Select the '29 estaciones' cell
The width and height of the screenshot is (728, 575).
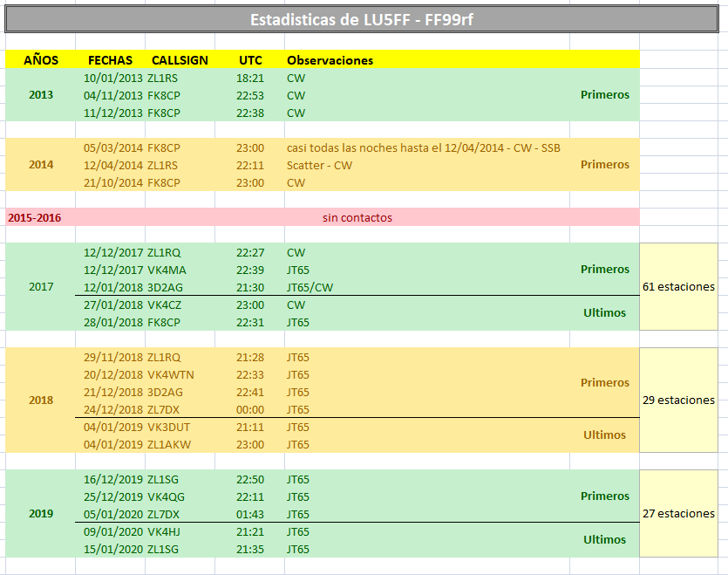click(x=679, y=400)
